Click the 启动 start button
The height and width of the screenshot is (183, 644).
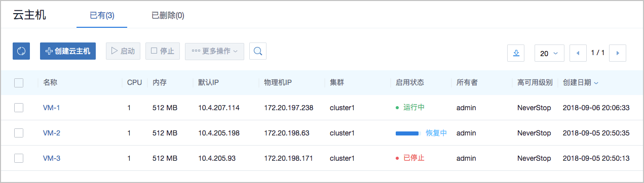[x=123, y=51]
